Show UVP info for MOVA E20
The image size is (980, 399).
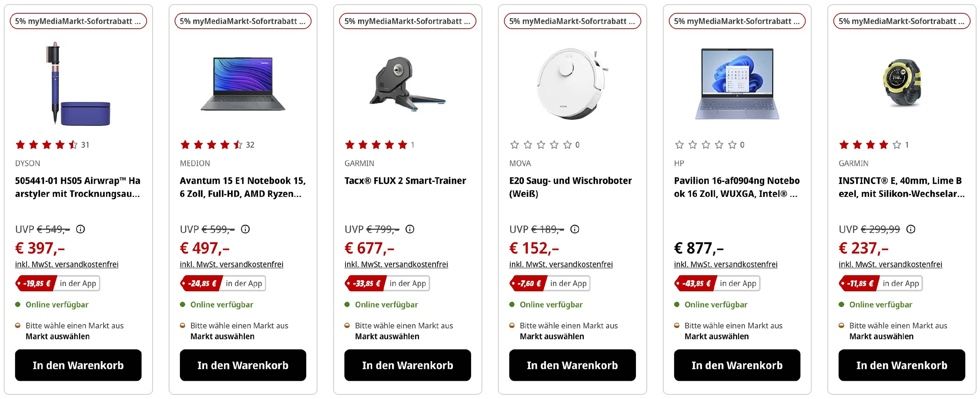574,229
